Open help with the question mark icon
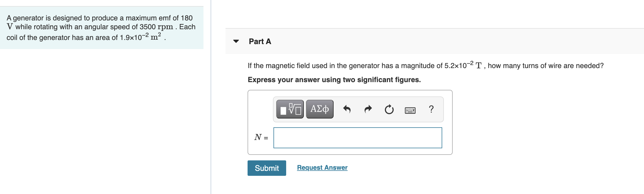 431,109
